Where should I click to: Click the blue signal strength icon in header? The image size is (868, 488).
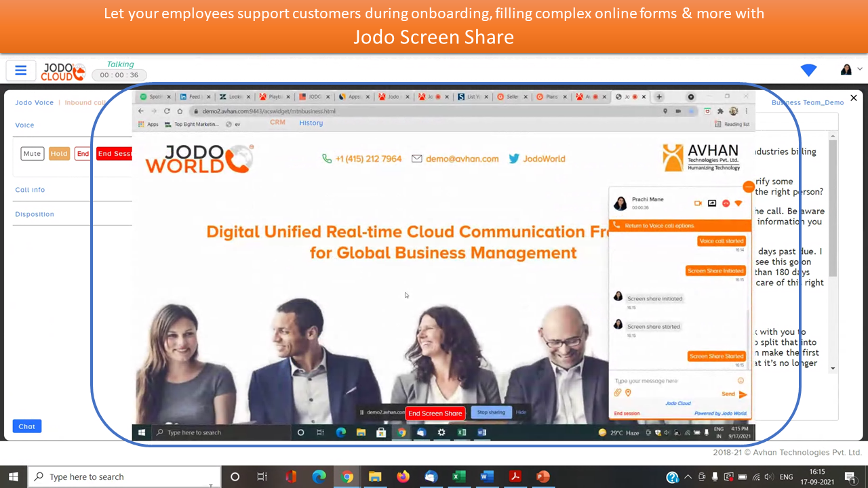[x=808, y=70]
